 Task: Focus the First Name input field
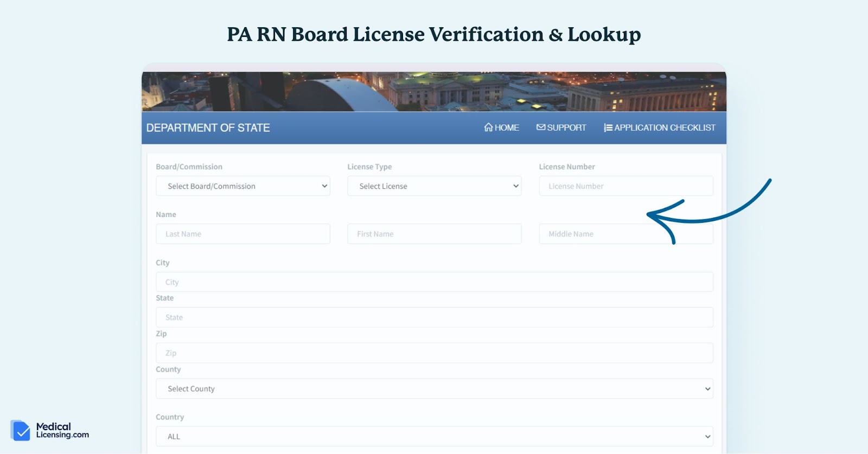click(435, 234)
